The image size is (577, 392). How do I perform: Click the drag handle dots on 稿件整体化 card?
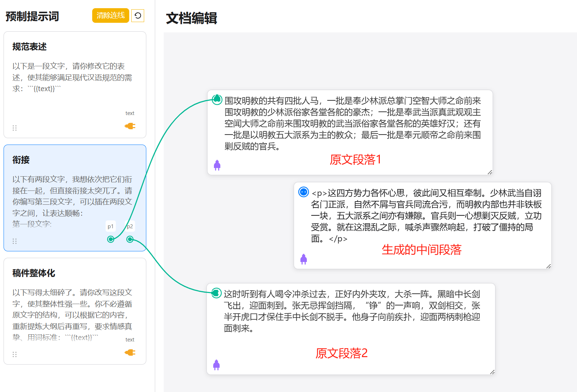click(x=15, y=354)
